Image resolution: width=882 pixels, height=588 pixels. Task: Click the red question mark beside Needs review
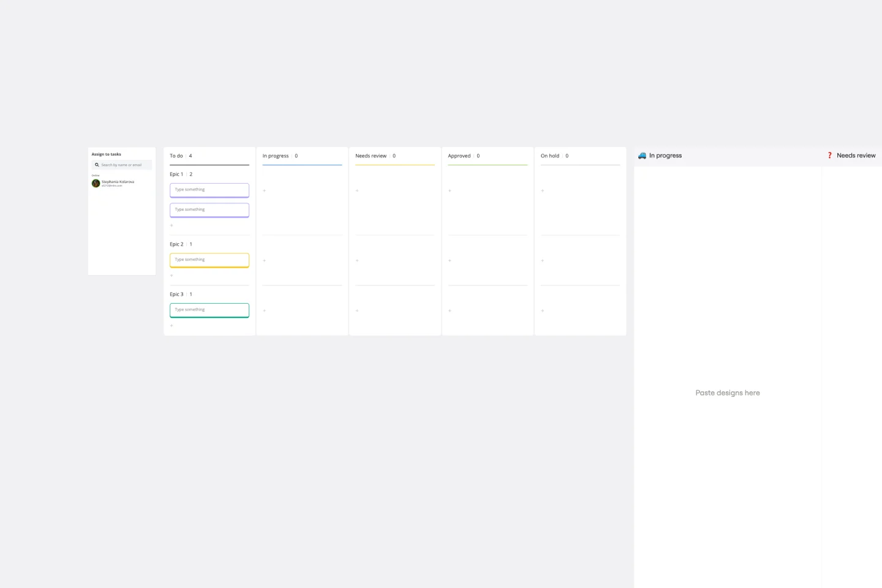830,156
